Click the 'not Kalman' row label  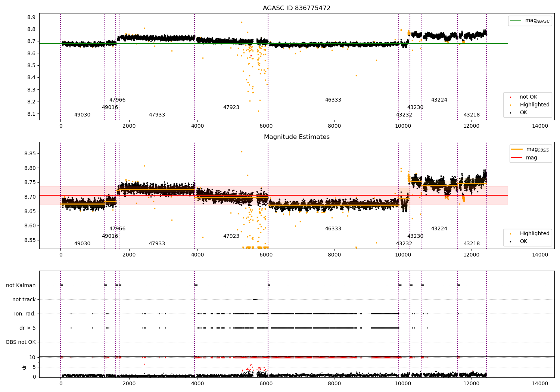[21, 285]
